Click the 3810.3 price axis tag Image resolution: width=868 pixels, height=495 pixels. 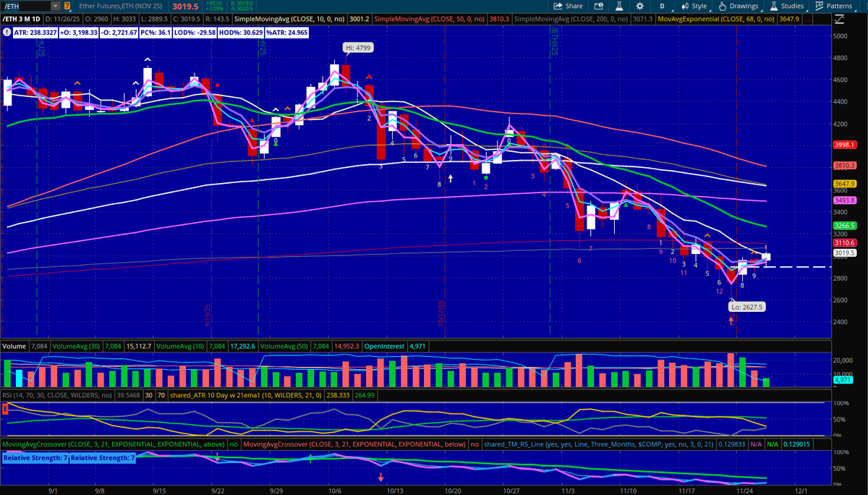click(x=846, y=166)
